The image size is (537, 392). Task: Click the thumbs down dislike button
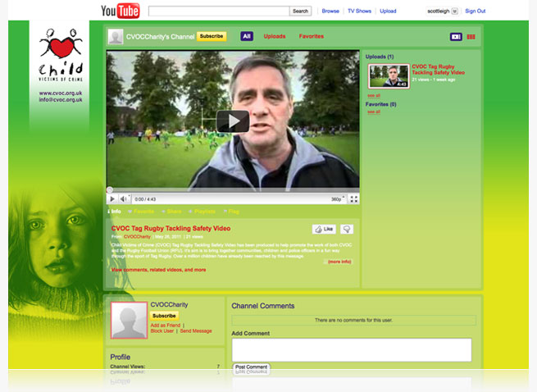point(347,229)
